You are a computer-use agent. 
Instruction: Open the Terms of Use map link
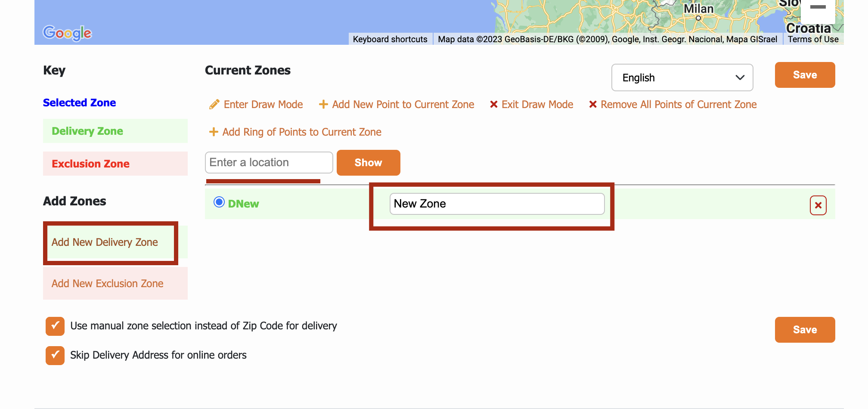coord(813,39)
